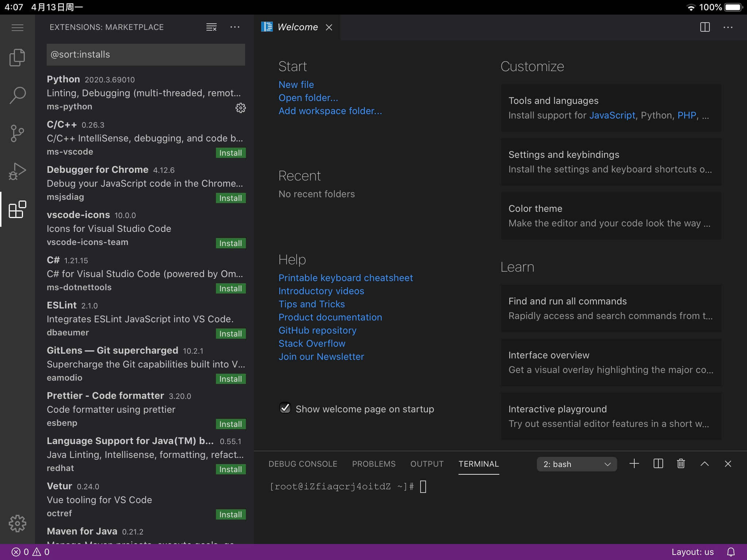Image resolution: width=747 pixels, height=560 pixels.
Task: Maximize the panel size with chevron
Action: pyautogui.click(x=705, y=464)
